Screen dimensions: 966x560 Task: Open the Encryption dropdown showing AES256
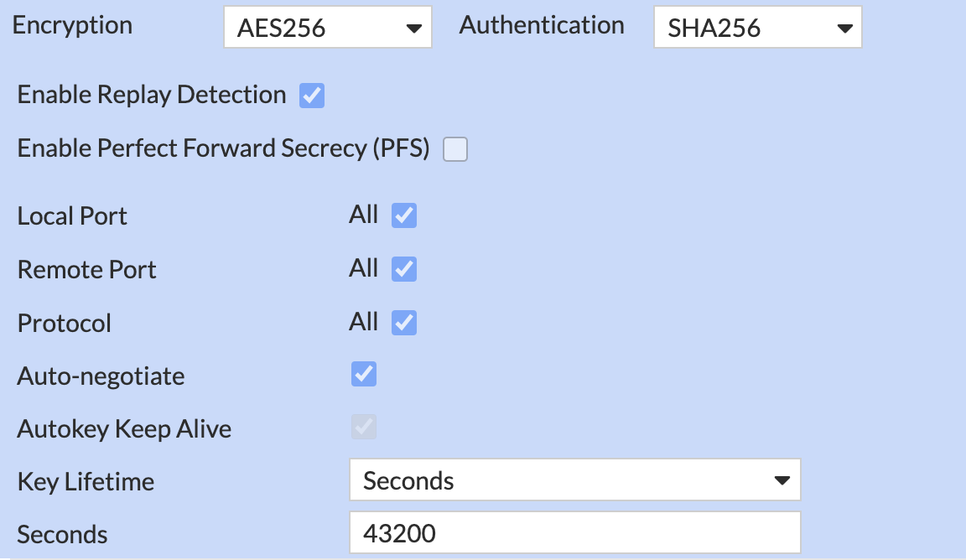(328, 27)
